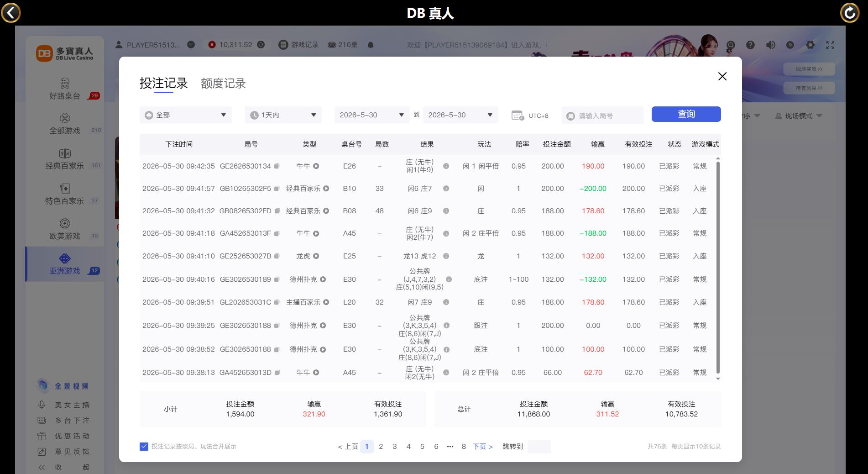The width and height of the screenshot is (868, 474).
Task: Click the 跳转到 page input box
Action: (539, 447)
